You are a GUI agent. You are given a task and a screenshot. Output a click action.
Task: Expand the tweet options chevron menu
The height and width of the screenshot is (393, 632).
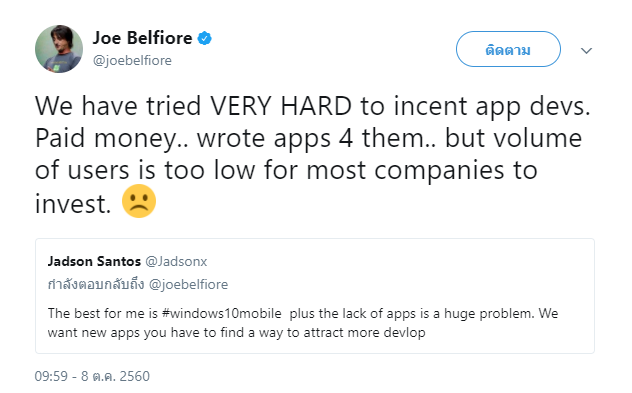pos(586,50)
